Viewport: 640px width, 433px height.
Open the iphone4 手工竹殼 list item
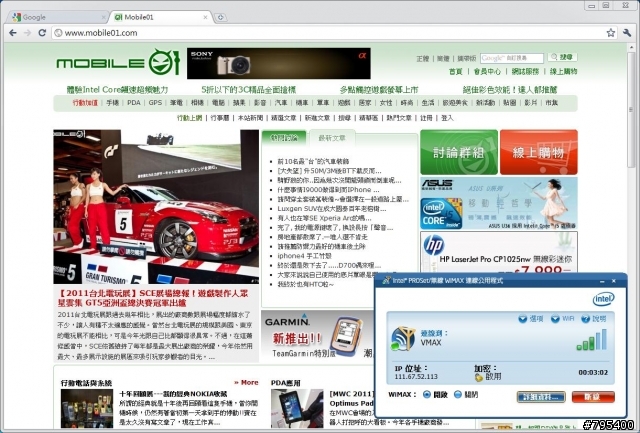pyautogui.click(x=304, y=256)
